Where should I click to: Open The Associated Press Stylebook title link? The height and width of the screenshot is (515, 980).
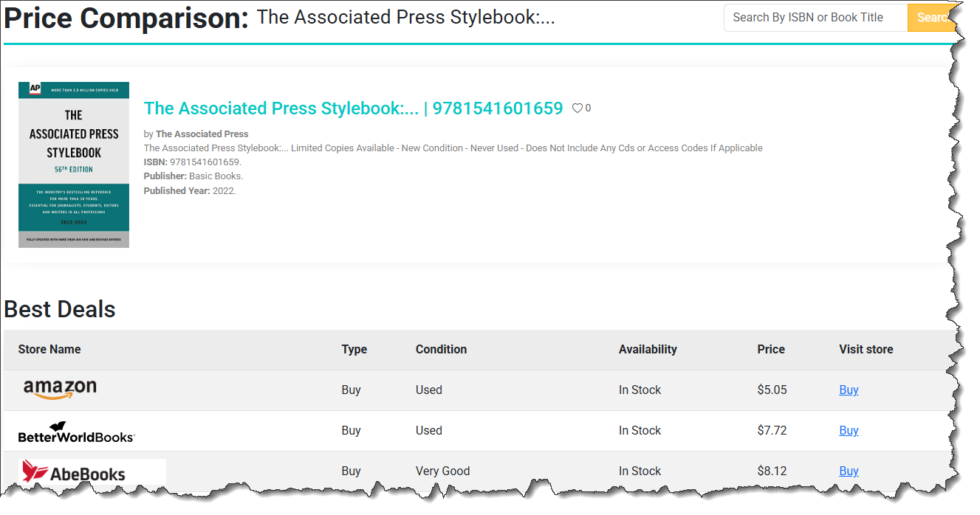pos(353,108)
